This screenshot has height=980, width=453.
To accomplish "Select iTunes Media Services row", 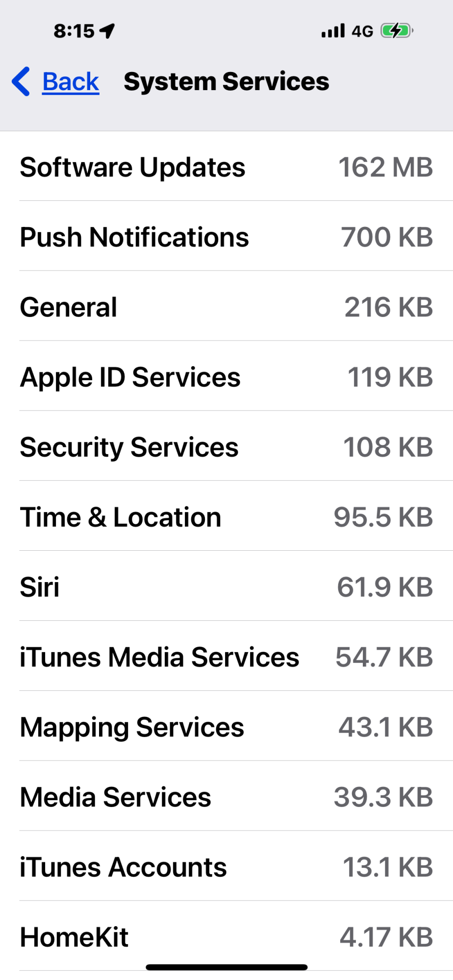I will (x=226, y=657).
